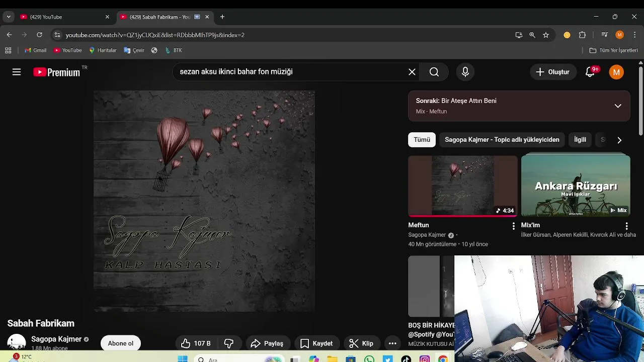The image size is (644, 362).
Task: Open the Oluştur create button
Action: pos(553,72)
